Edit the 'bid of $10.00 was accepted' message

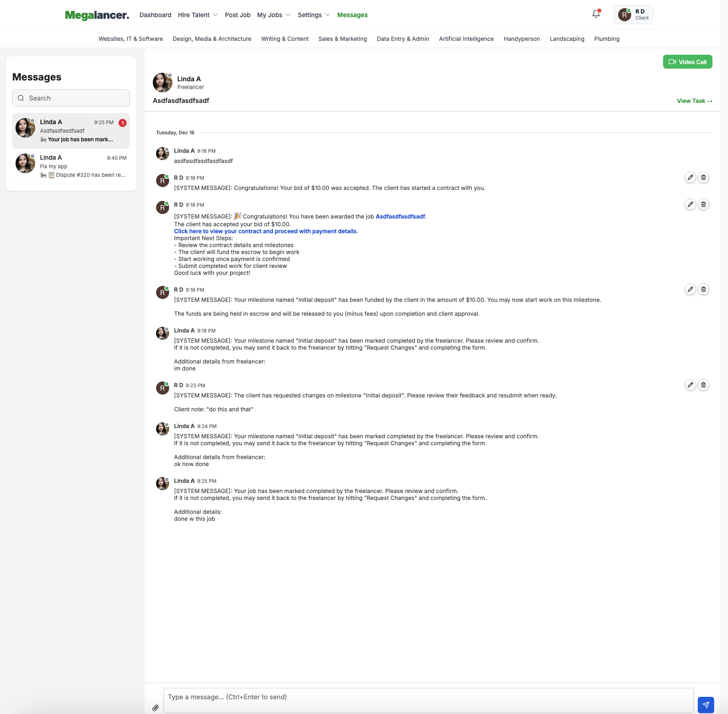pos(690,177)
